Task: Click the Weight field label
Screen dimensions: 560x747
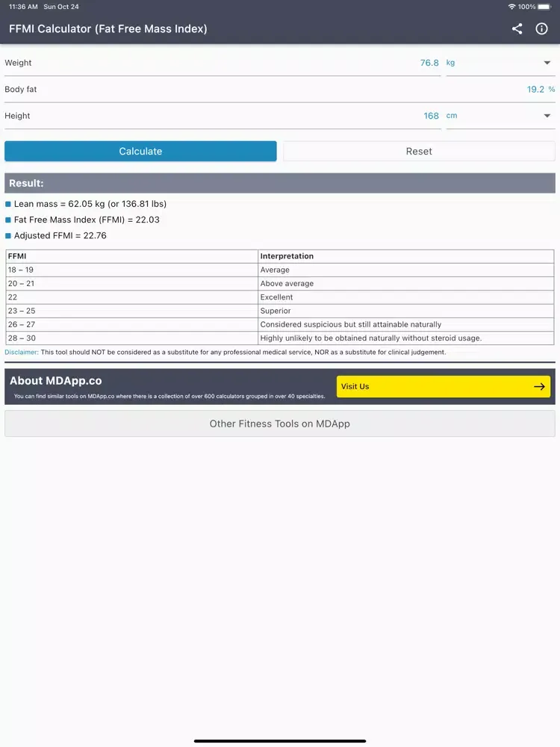Action: point(18,63)
